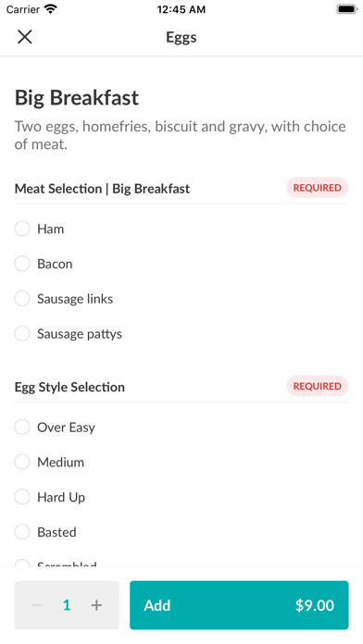The width and height of the screenshot is (363, 644).
Task: Tap the battery icon in status bar
Action: [347, 9]
